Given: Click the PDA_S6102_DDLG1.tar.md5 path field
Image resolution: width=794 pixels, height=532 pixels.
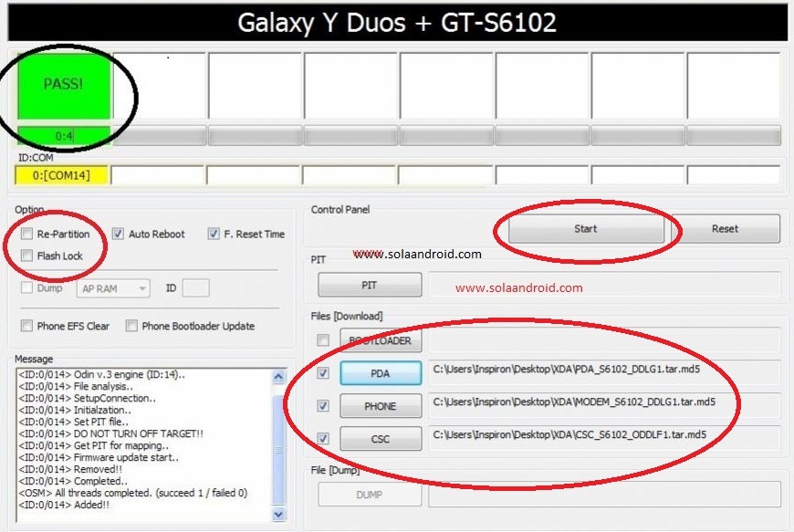Looking at the screenshot, I should 604,373.
